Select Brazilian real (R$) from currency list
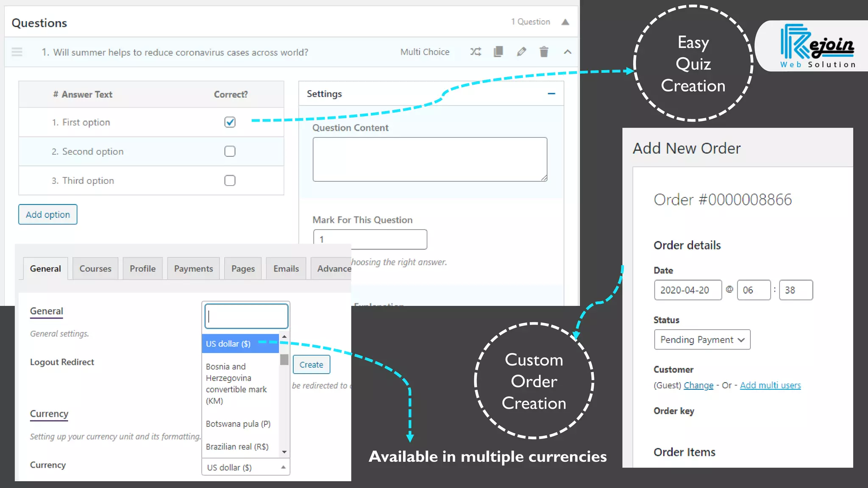868x488 pixels. point(237,446)
